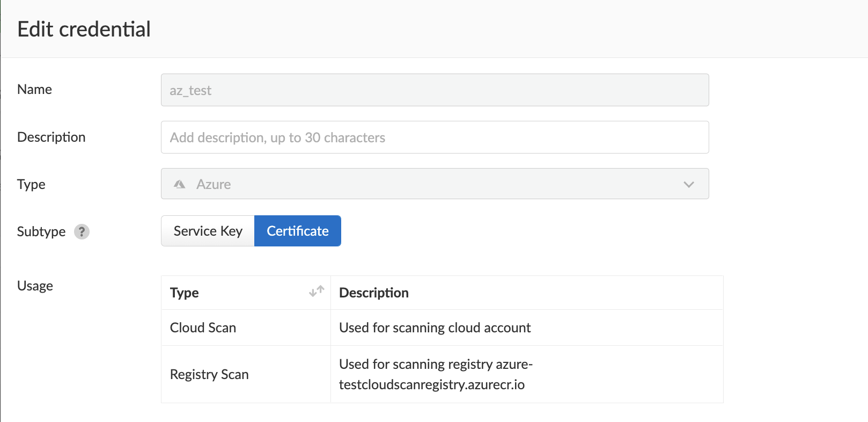Select the Service Key subtype

click(208, 231)
